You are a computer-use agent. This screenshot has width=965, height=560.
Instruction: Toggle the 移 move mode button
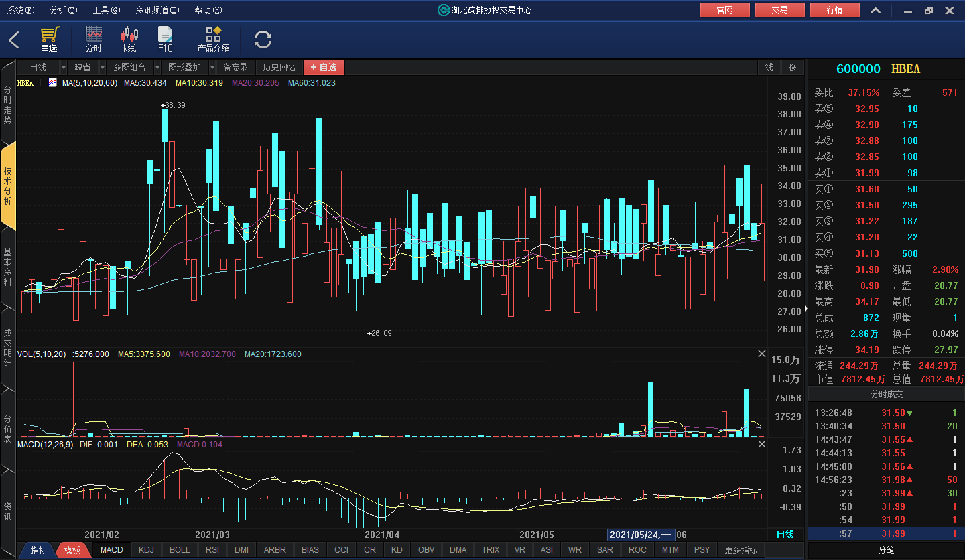792,67
